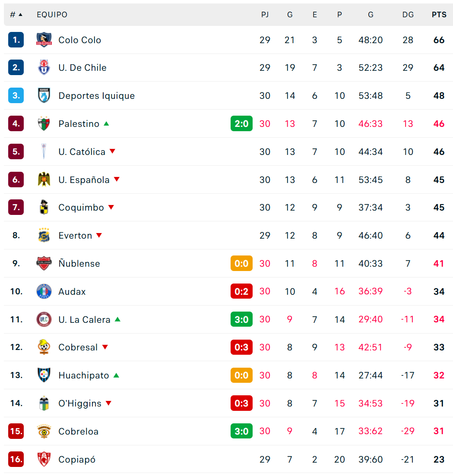Open the Ñublense team link
Viewport: 453px width, 476px height.
(x=79, y=263)
